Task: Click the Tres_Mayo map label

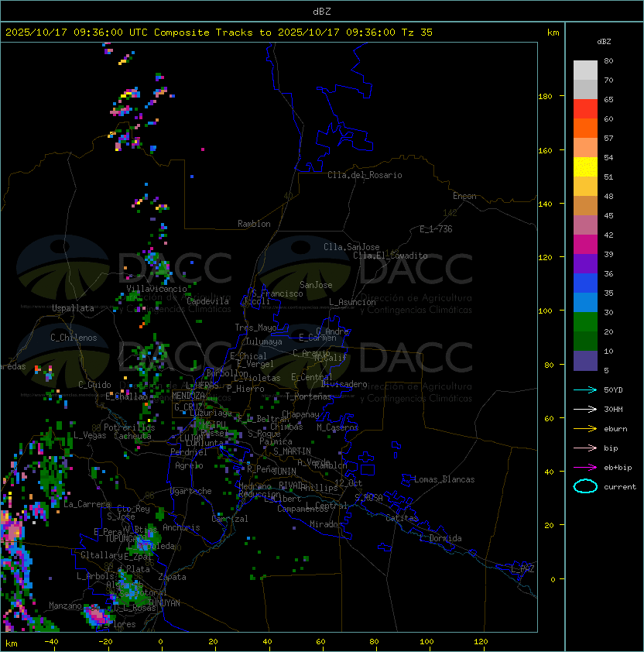Action: pyautogui.click(x=255, y=328)
